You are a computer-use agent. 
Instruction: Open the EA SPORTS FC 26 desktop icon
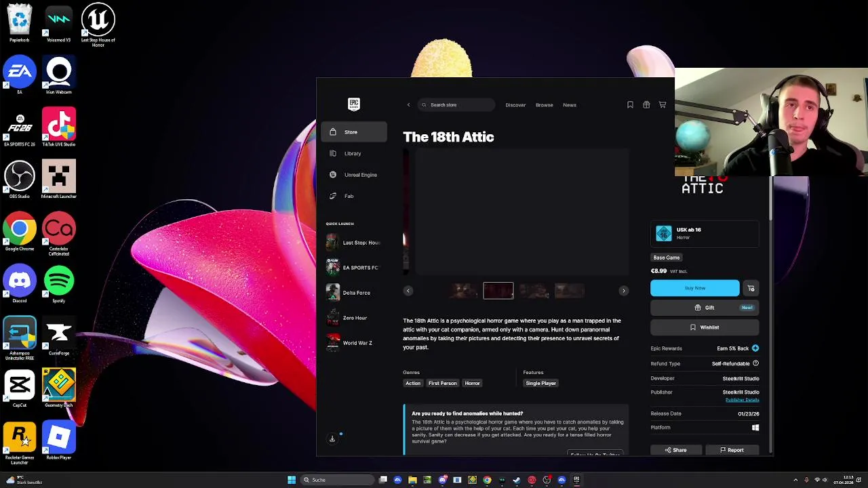[x=19, y=130]
